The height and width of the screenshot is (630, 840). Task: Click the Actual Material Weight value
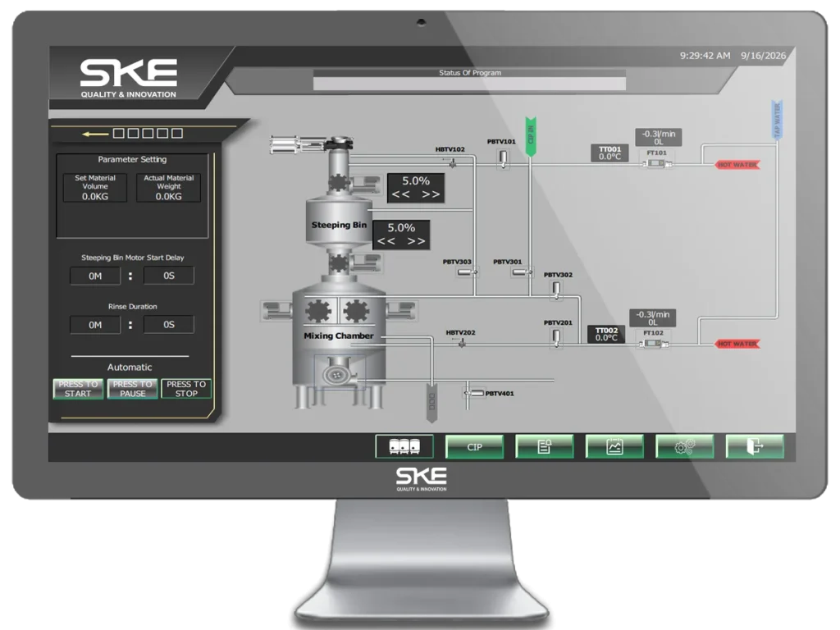point(169,197)
